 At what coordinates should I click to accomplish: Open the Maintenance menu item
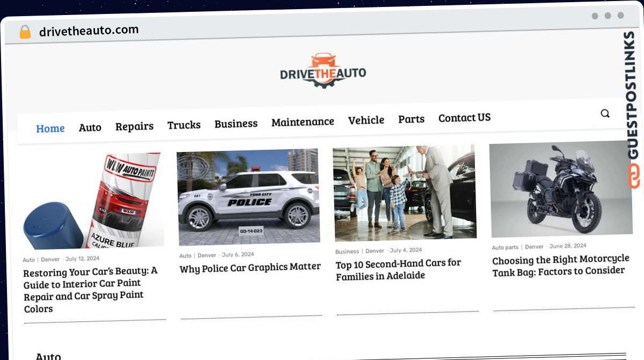pyautogui.click(x=303, y=122)
